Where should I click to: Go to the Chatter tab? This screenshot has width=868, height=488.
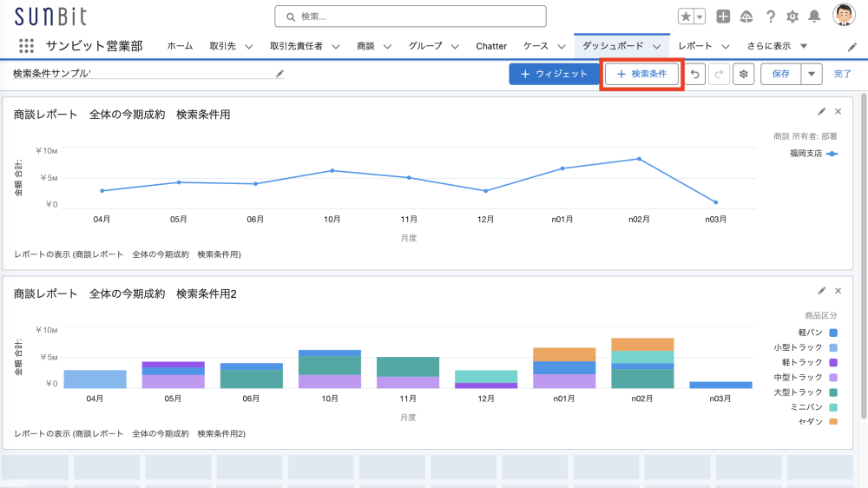click(491, 46)
